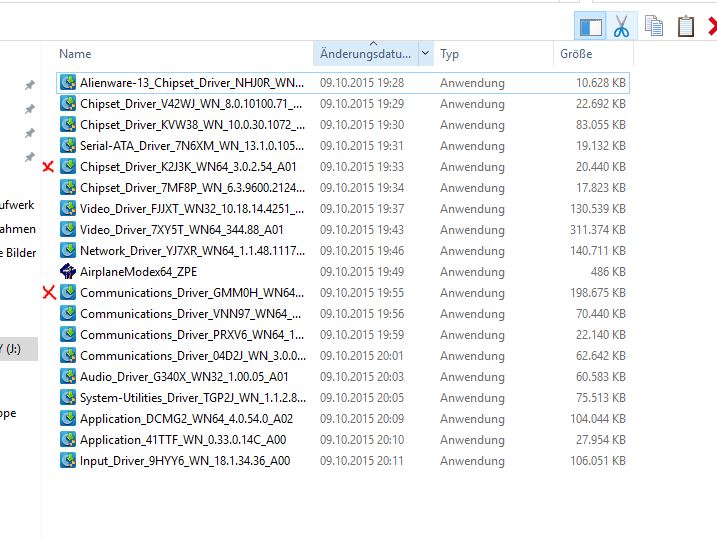The height and width of the screenshot is (540, 717).
Task: Click the AirplaneModex64_ZPE file icon
Action: (x=68, y=272)
